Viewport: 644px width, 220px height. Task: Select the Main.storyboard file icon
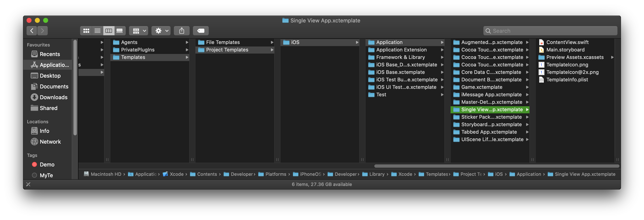541,50
